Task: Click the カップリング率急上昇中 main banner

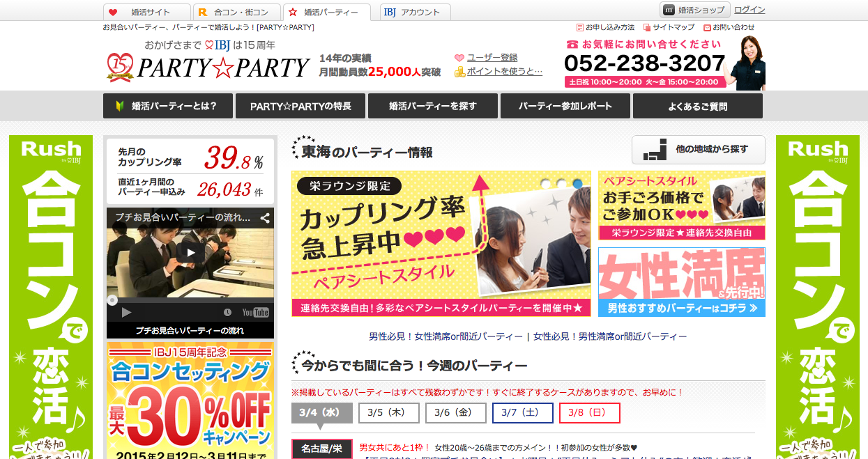Action: point(441,244)
